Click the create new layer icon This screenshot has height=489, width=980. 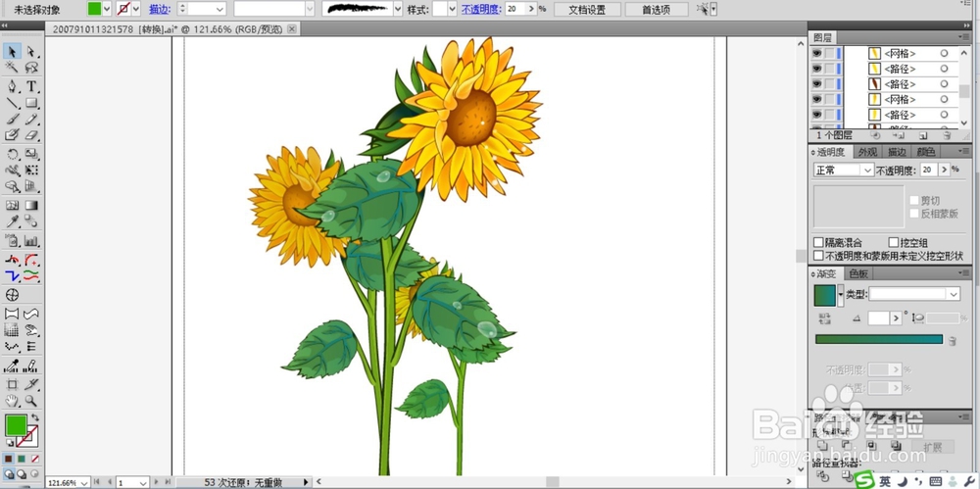(x=921, y=135)
